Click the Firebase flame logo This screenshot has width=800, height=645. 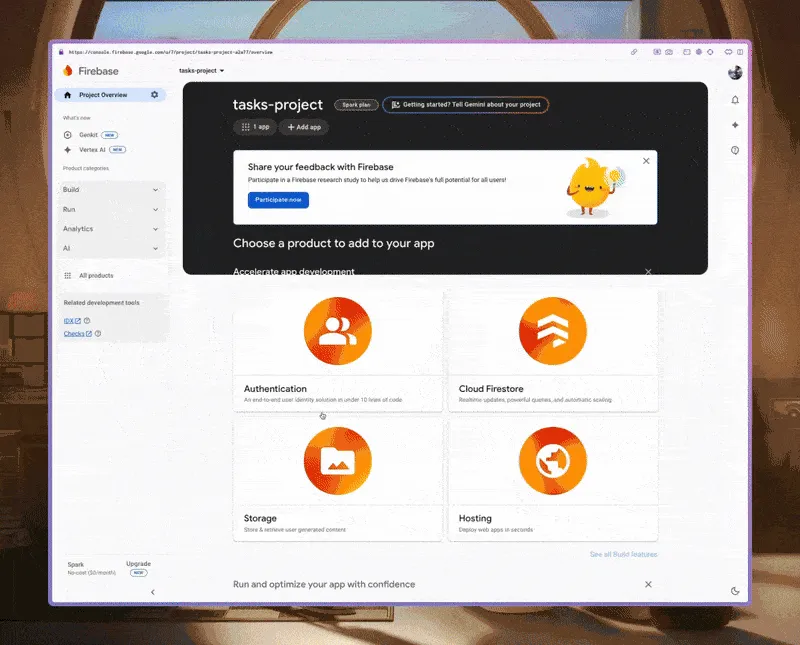68,71
